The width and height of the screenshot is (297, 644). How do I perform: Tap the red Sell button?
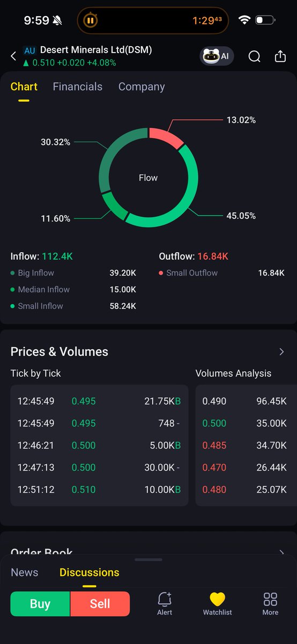pos(100,604)
